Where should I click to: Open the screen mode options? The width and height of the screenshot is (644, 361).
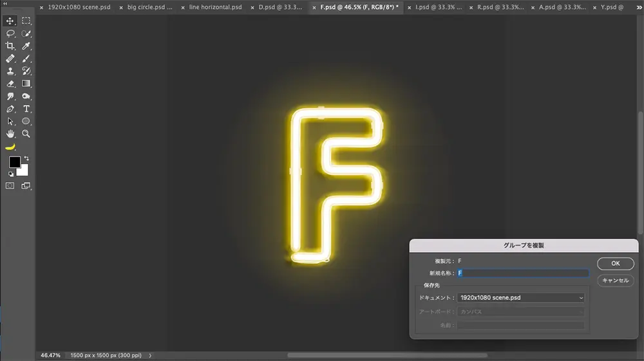pyautogui.click(x=26, y=185)
